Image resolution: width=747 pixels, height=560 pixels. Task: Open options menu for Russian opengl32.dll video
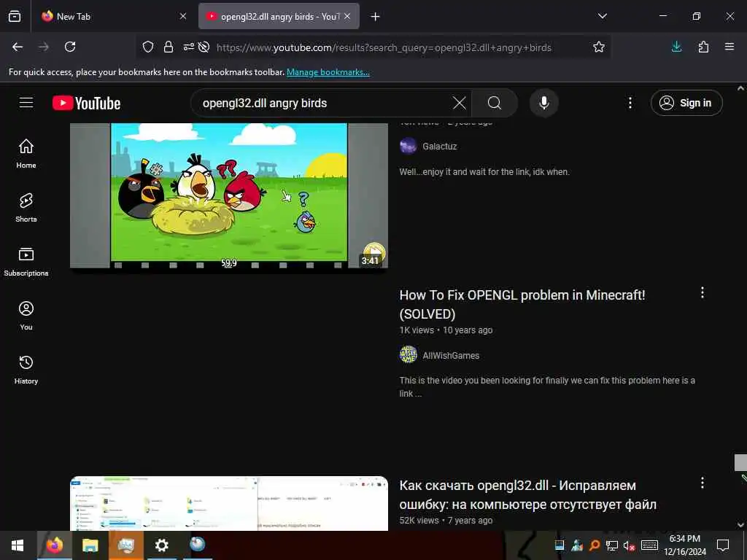point(703,483)
